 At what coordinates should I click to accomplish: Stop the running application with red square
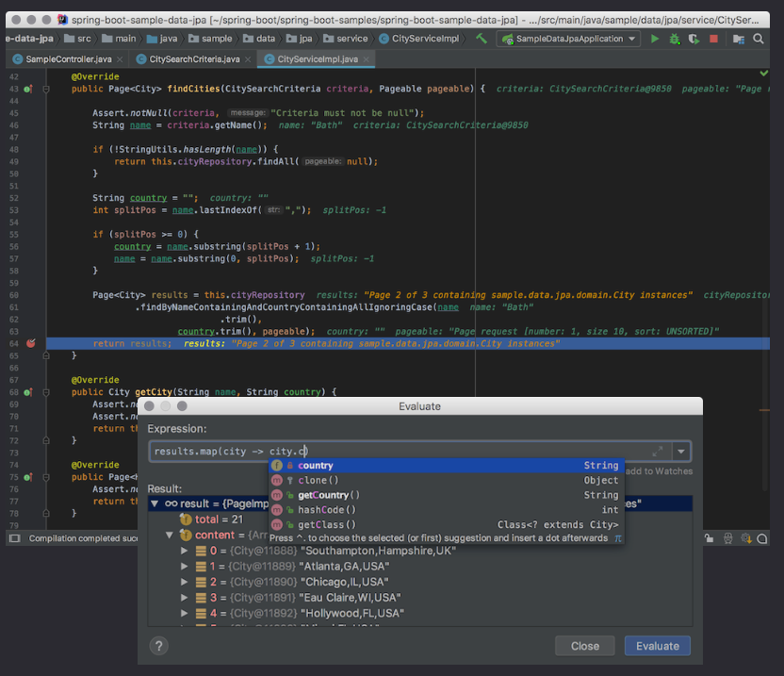[x=713, y=39]
